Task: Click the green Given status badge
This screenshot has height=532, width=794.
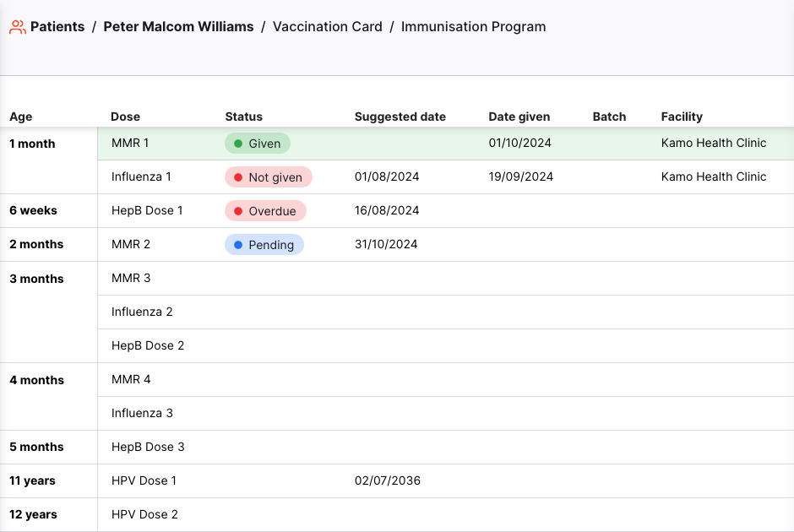Action: 257,144
